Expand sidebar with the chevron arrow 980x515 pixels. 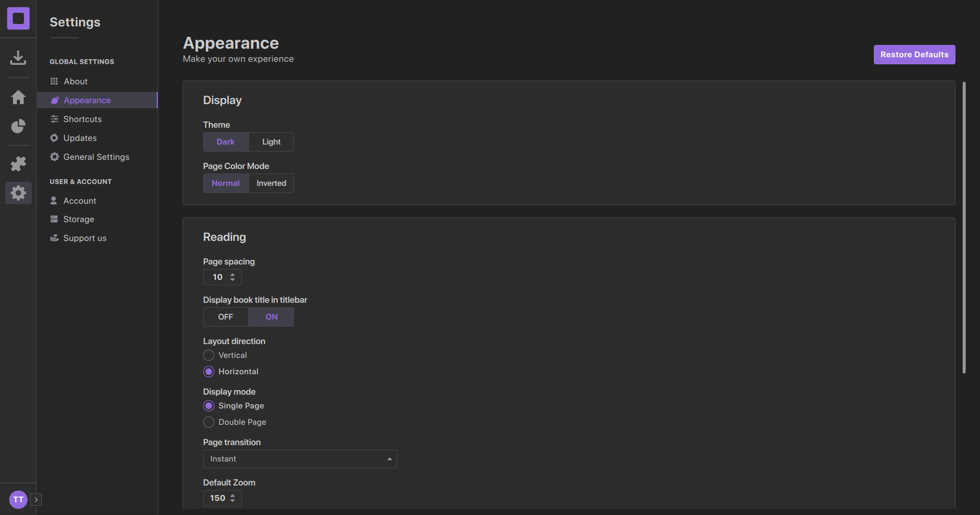point(36,499)
